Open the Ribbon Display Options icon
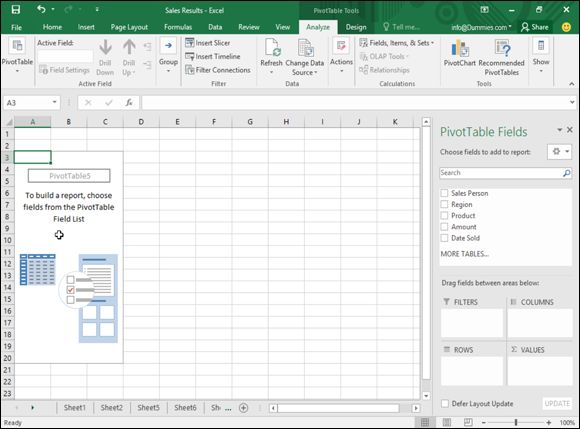This screenshot has height=429, width=580. click(484, 10)
